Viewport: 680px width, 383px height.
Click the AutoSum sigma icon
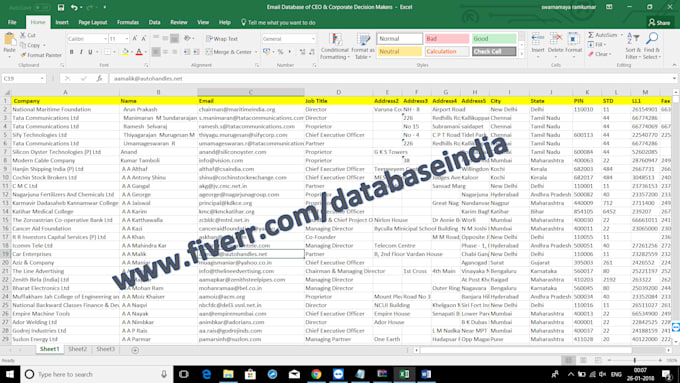coord(591,35)
